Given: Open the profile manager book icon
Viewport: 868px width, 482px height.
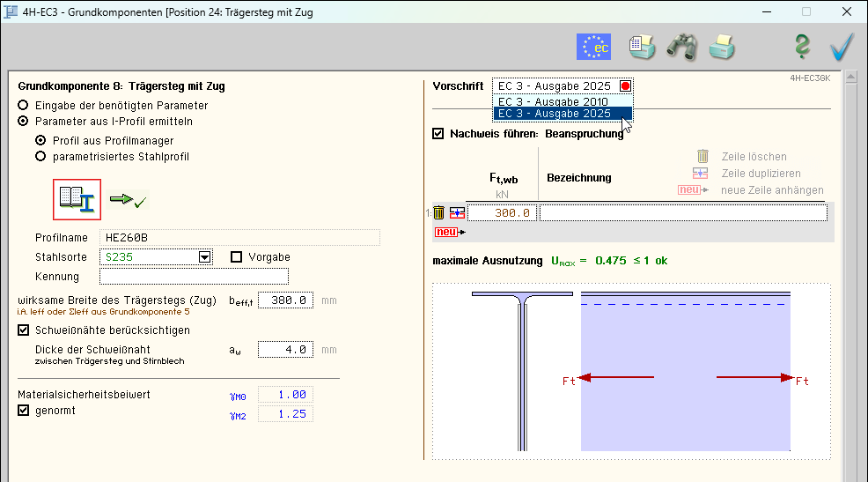Looking at the screenshot, I should click(x=77, y=200).
